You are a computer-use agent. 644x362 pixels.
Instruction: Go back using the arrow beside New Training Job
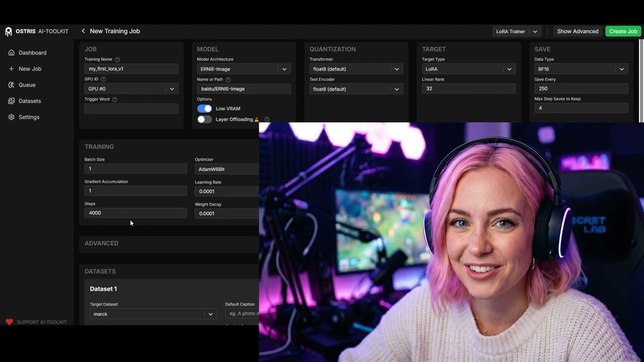(83, 31)
